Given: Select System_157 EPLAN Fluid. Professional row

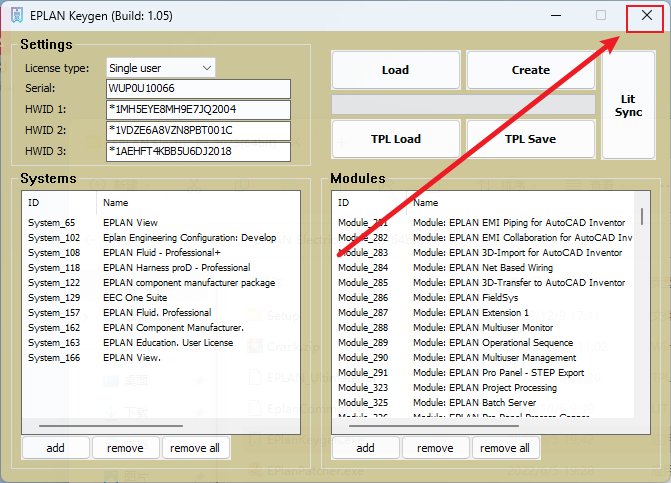Looking at the screenshot, I should click(160, 312).
